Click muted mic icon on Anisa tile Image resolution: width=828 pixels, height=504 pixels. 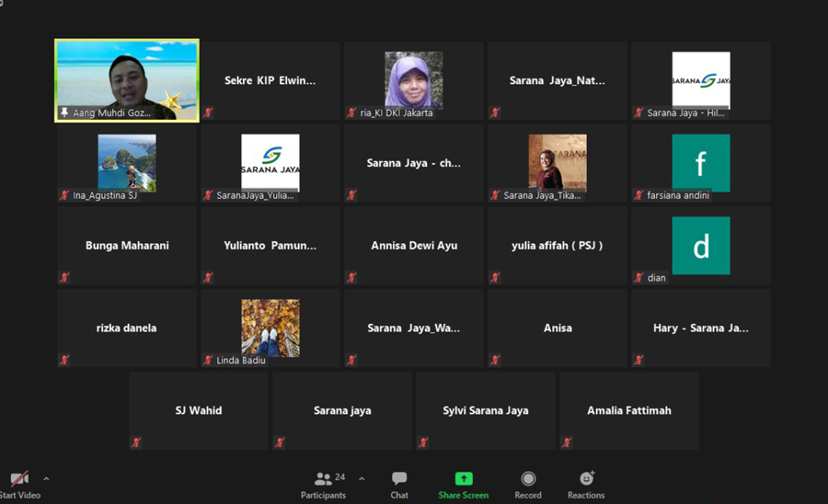[x=495, y=360]
